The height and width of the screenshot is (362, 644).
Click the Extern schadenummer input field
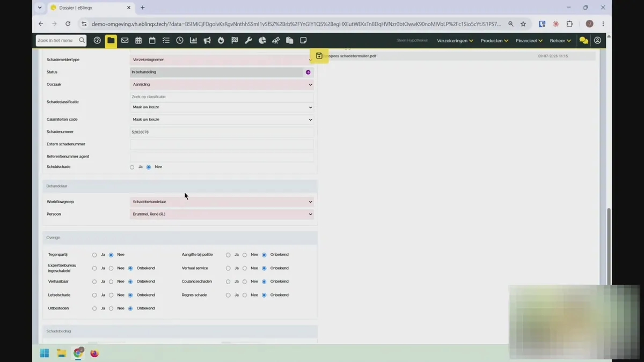222,144
